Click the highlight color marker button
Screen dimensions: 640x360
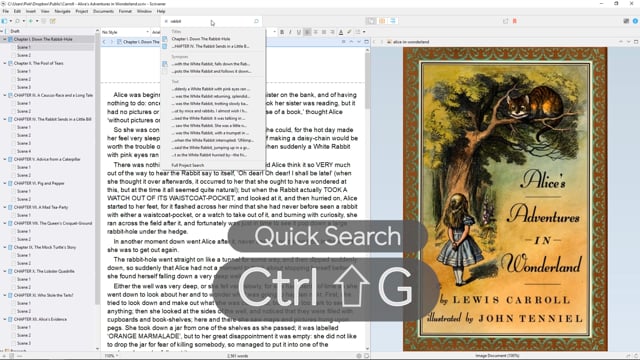[349, 32]
